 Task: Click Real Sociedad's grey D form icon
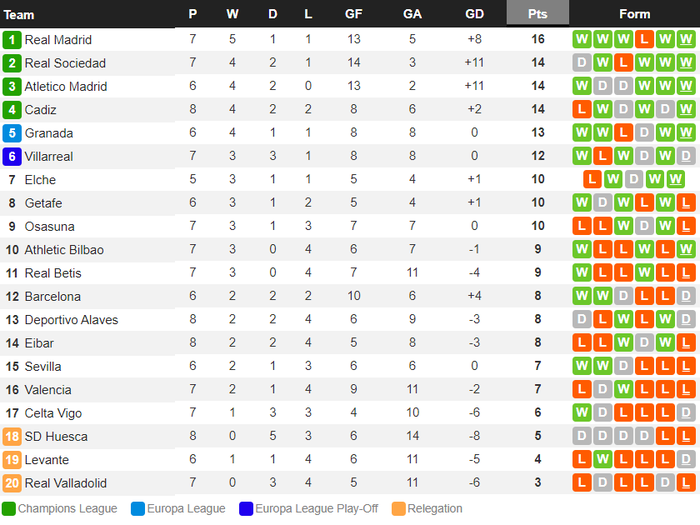coord(582,62)
